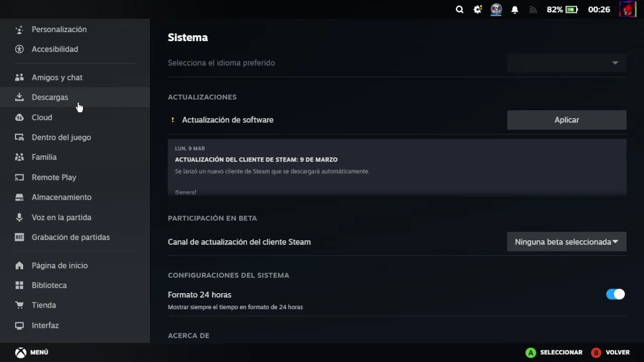Click the search magnifier icon
Screen dimensions: 644x362
tap(459, 10)
